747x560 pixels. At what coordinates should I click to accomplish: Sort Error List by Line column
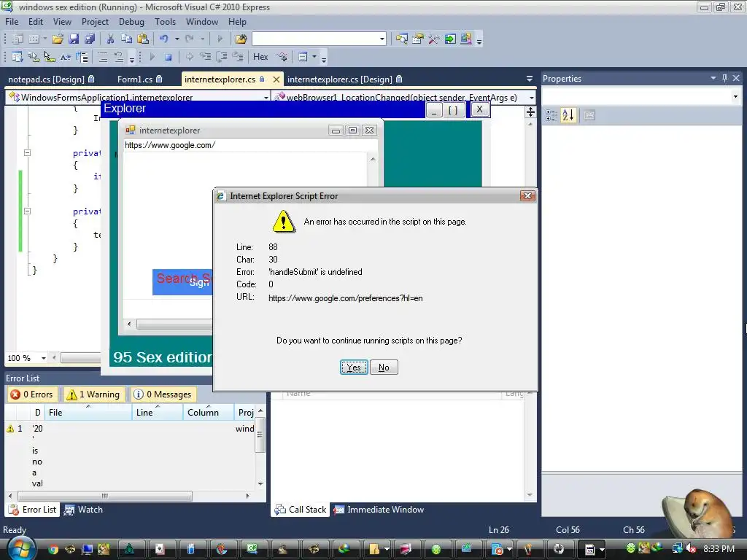[158, 413]
